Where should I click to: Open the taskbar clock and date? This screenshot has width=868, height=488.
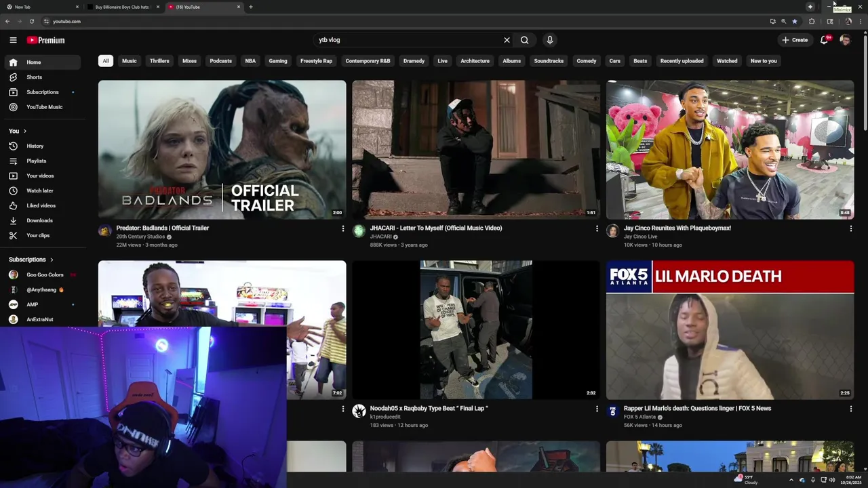pos(852,480)
